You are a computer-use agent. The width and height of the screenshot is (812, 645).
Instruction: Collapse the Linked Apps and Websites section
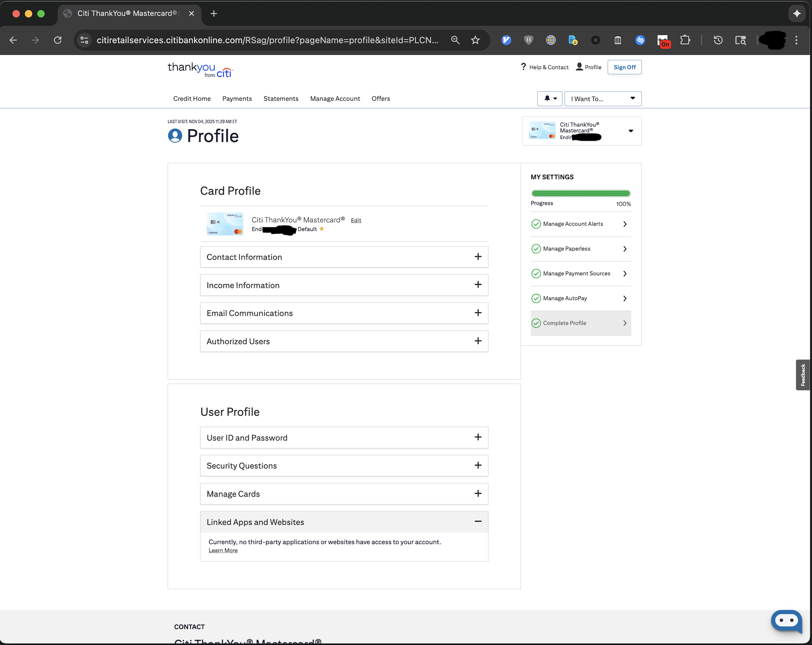(478, 521)
